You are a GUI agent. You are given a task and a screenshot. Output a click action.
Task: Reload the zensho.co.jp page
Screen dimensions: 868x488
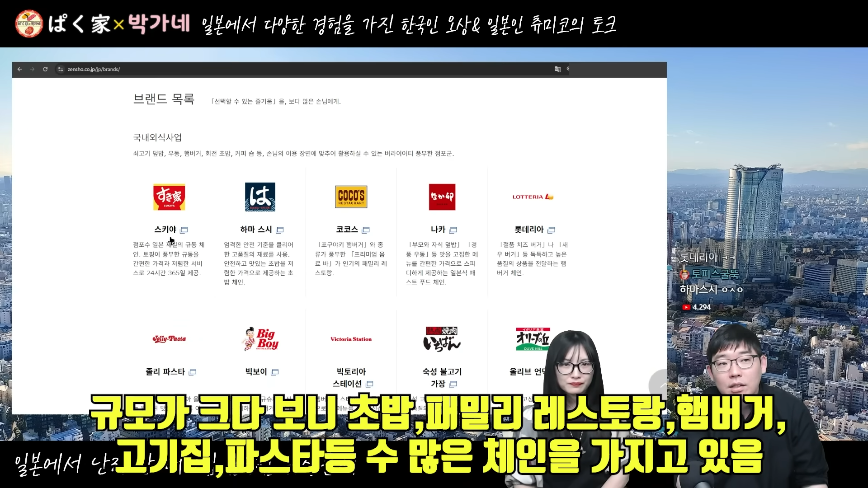(x=45, y=69)
